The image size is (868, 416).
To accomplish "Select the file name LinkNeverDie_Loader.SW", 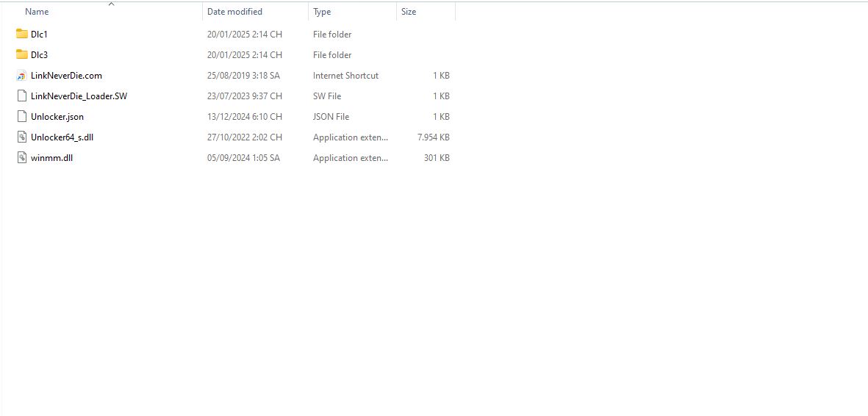I will (79, 96).
